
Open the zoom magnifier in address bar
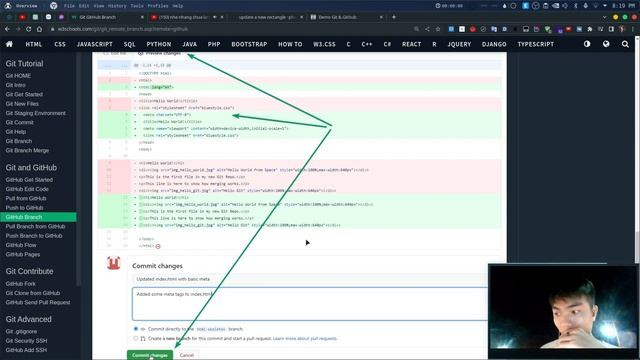(x=416, y=29)
